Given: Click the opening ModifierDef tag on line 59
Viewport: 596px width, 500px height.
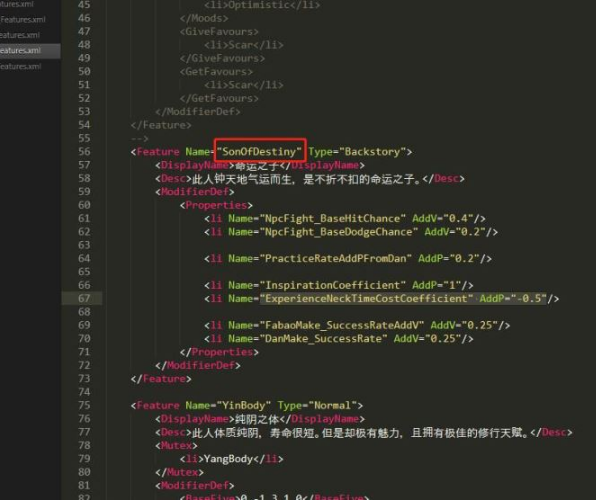Looking at the screenshot, I should [x=195, y=192].
